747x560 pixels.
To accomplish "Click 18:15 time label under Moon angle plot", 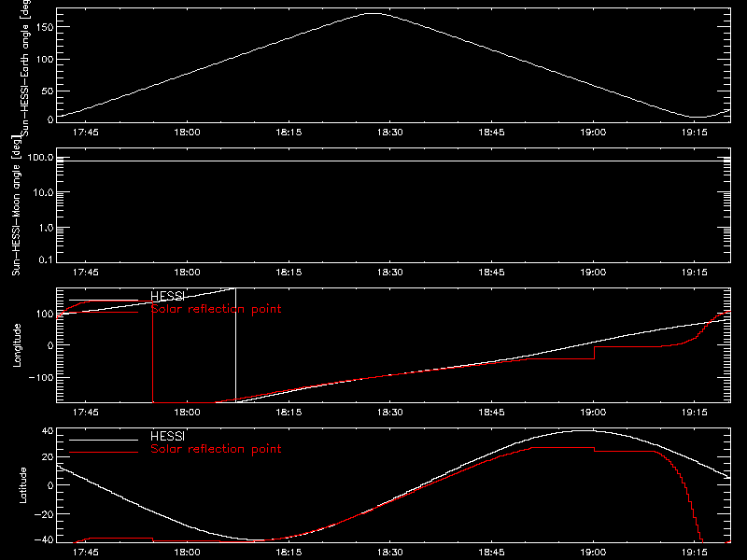I will 289,272.
